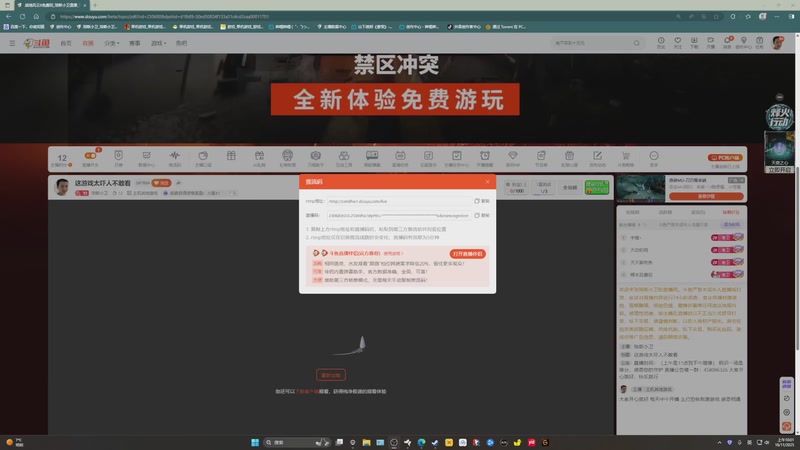Open the user avatar in the header

tap(778, 43)
